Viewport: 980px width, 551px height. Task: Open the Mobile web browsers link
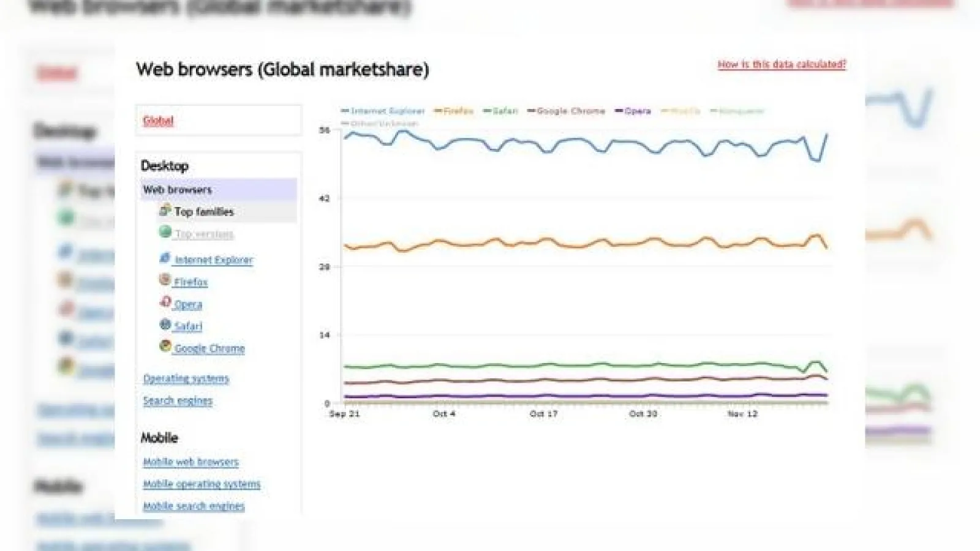(190, 462)
